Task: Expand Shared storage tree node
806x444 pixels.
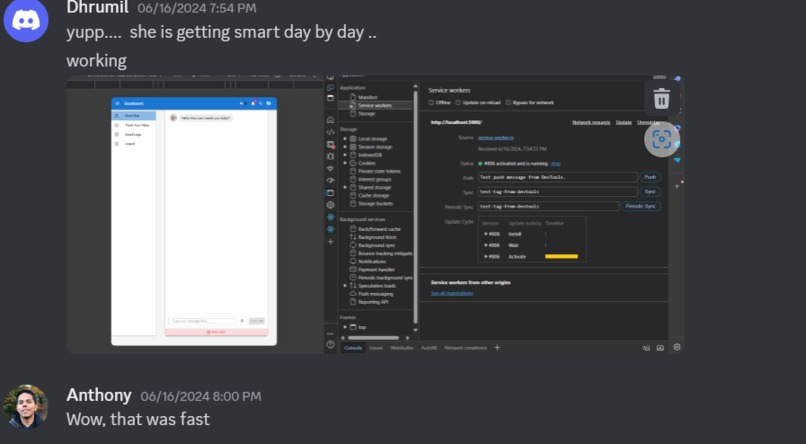Action: pos(345,188)
